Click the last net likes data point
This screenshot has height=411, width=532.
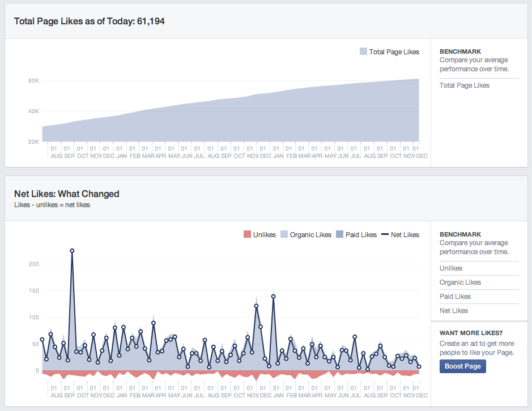pos(419,367)
